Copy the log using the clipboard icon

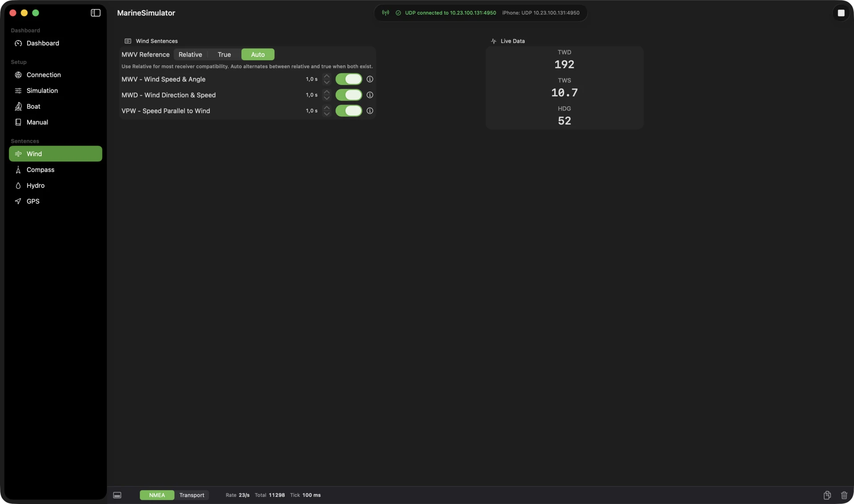827,495
